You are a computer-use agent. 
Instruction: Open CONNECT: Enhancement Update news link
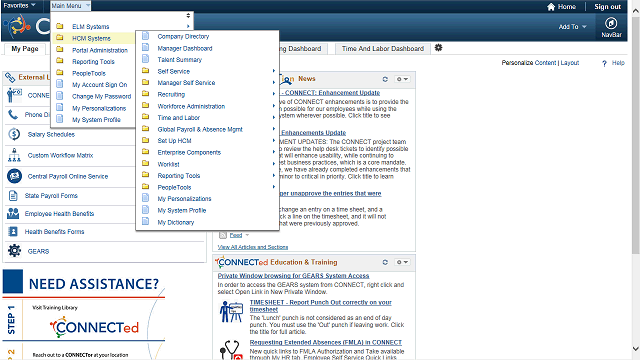coord(332,93)
